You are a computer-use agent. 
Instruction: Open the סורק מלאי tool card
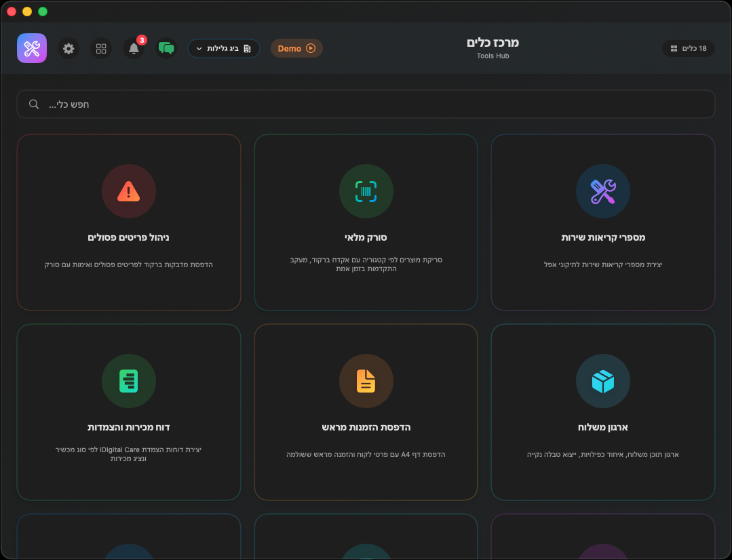tap(366, 222)
